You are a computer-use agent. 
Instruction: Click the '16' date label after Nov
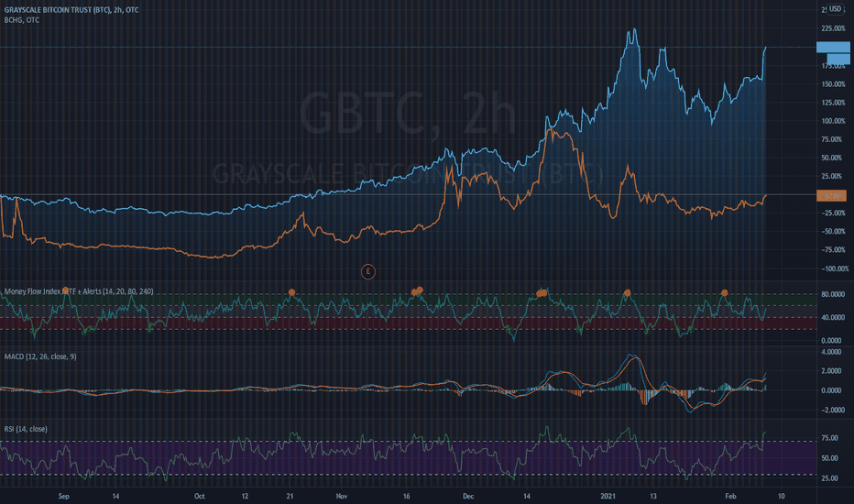pos(406,497)
